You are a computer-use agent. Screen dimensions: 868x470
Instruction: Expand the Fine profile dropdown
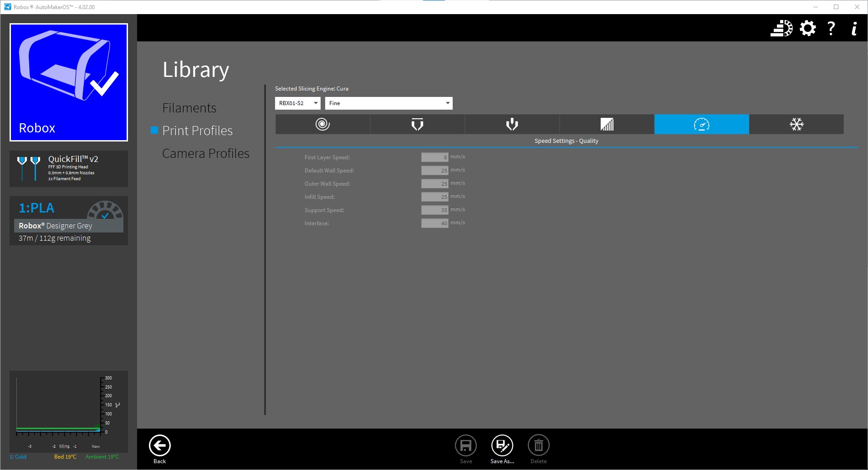388,103
